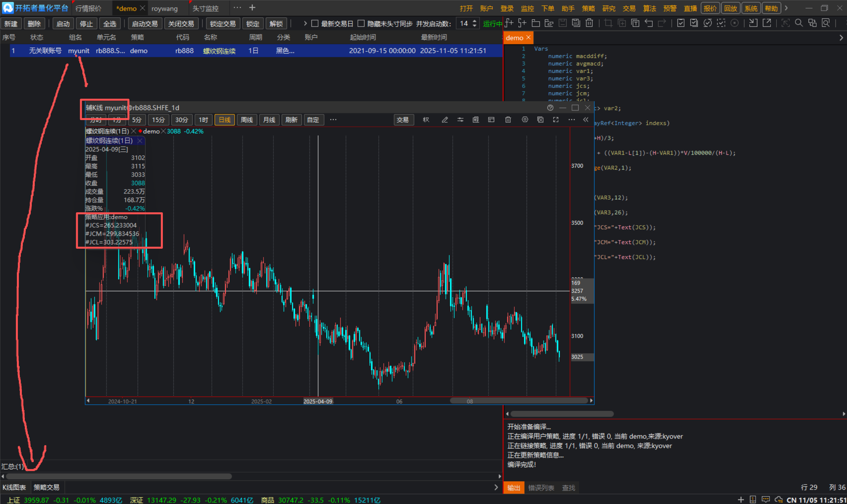Click the chart fullscreen expand icon
The image size is (847, 504).
point(556,120)
